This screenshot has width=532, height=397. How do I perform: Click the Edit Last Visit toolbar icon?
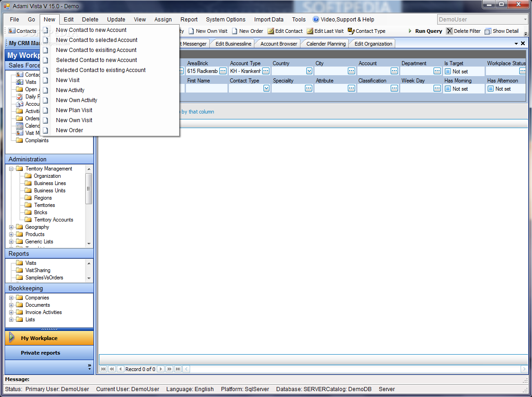pyautogui.click(x=310, y=31)
